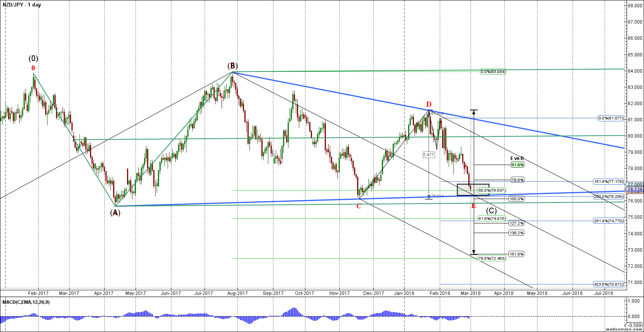Click the 161.8%(77.179) extension label
This screenshot has width=644, height=332.
pos(608,181)
